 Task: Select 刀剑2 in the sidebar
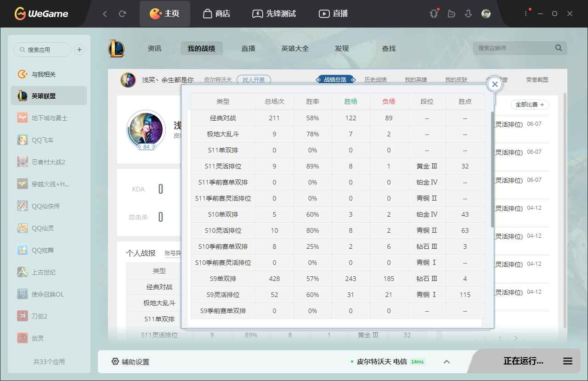[x=49, y=316]
